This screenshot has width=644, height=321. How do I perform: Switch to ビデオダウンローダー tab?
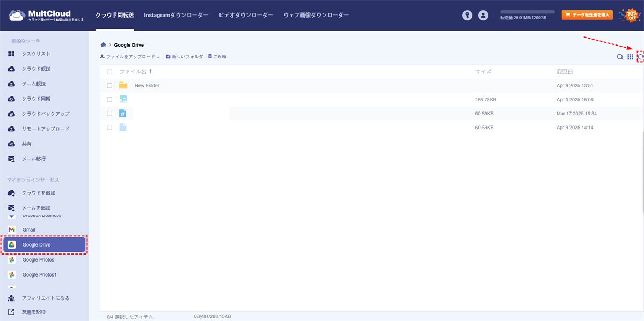click(x=246, y=16)
